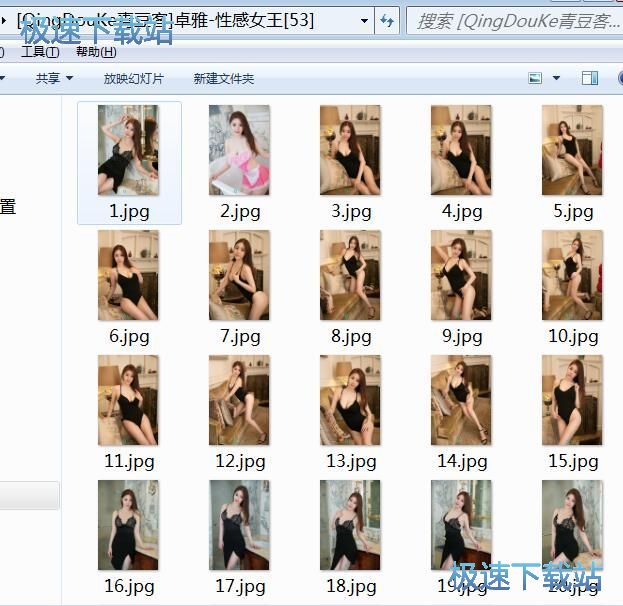Click the file name 4.jpg
This screenshot has height=606, width=623.
point(462,211)
